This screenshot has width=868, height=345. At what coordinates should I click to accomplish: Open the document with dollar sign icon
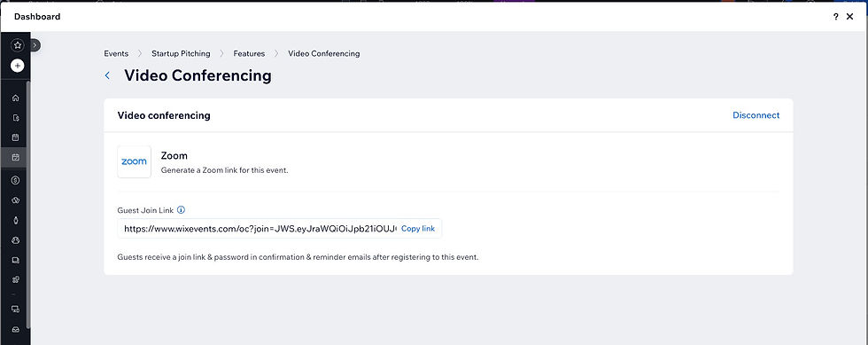pyautogui.click(x=16, y=118)
